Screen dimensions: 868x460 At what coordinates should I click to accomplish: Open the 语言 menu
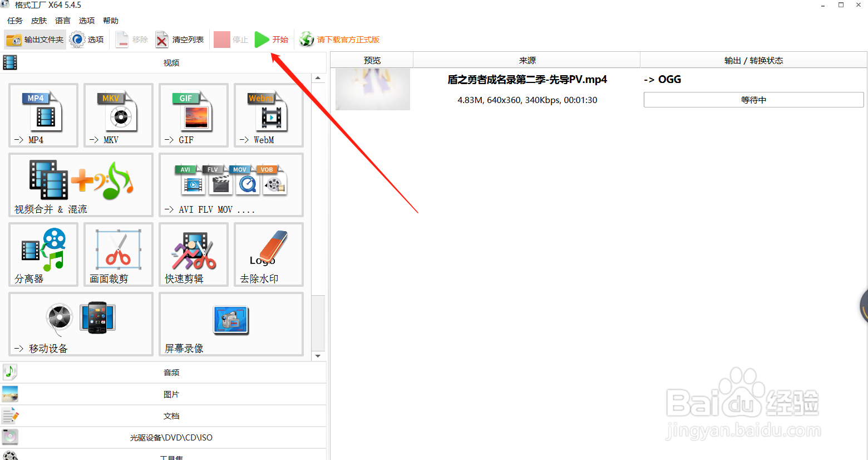[x=63, y=21]
